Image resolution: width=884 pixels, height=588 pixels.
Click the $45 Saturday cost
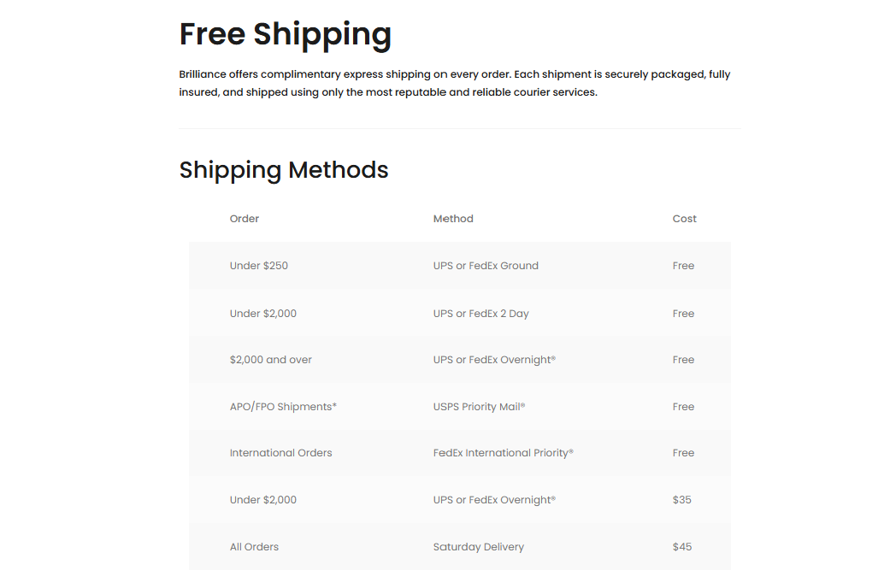pyautogui.click(x=681, y=547)
